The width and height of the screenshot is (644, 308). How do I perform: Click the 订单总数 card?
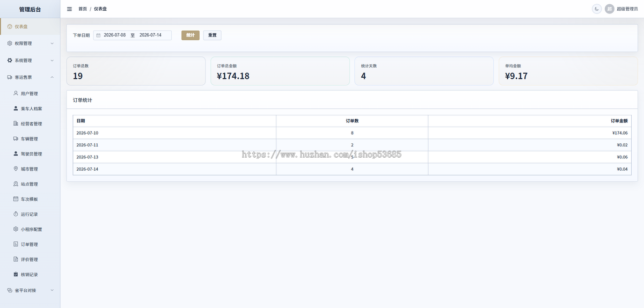tap(136, 71)
